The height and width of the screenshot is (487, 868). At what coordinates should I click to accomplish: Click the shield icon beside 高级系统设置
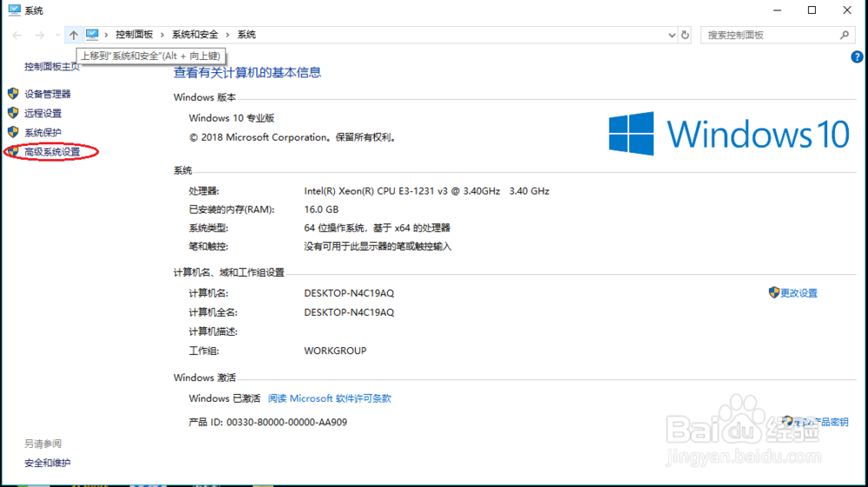point(13,151)
